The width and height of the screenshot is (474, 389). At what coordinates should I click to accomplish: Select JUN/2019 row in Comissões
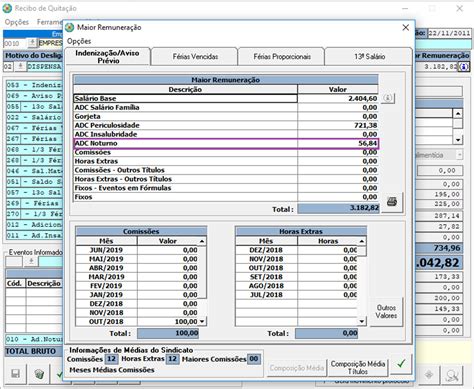pos(137,250)
